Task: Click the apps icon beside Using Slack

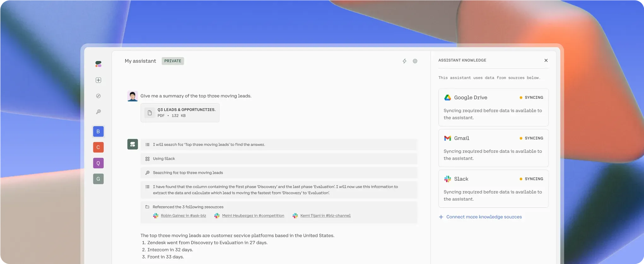Action: 147,159
